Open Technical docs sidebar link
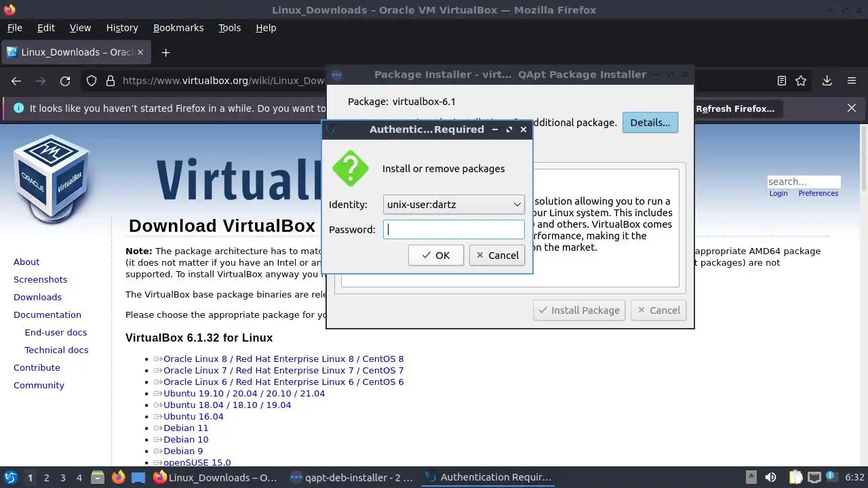868x488 pixels. pyautogui.click(x=56, y=350)
